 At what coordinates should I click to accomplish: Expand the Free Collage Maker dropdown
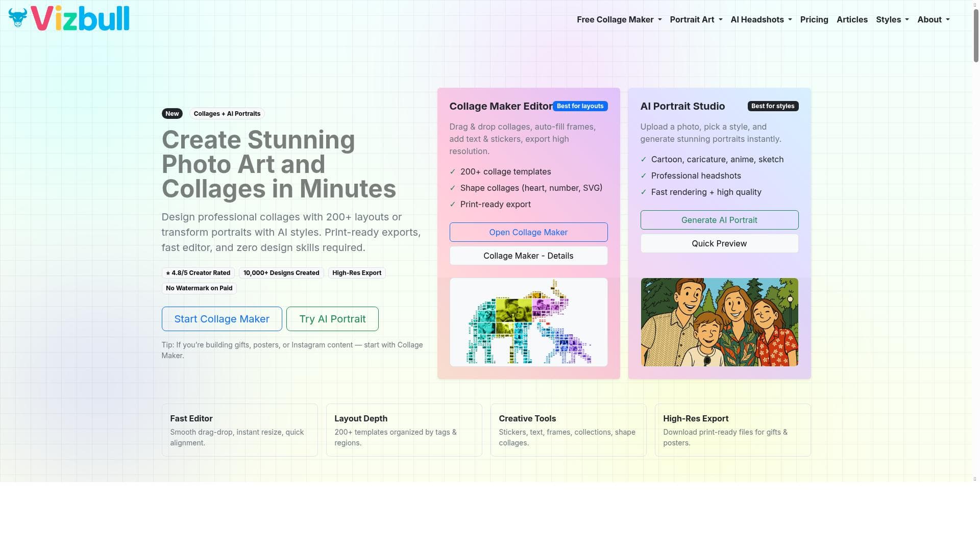[x=619, y=19]
